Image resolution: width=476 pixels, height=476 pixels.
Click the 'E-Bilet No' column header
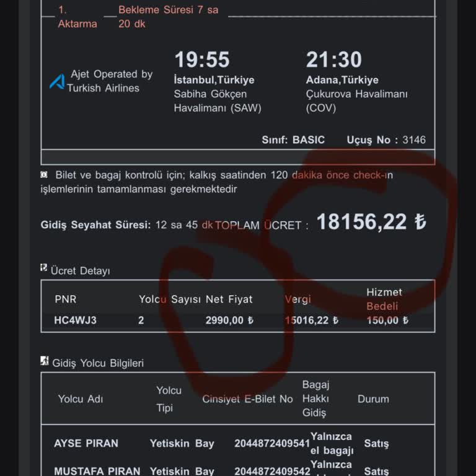(268, 399)
